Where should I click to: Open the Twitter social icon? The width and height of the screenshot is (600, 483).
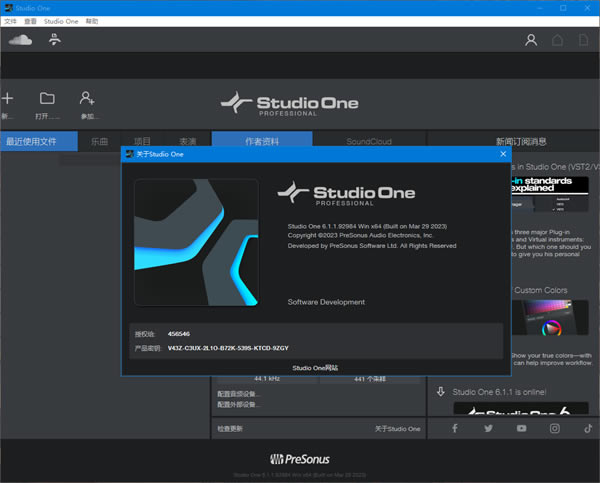coord(488,429)
